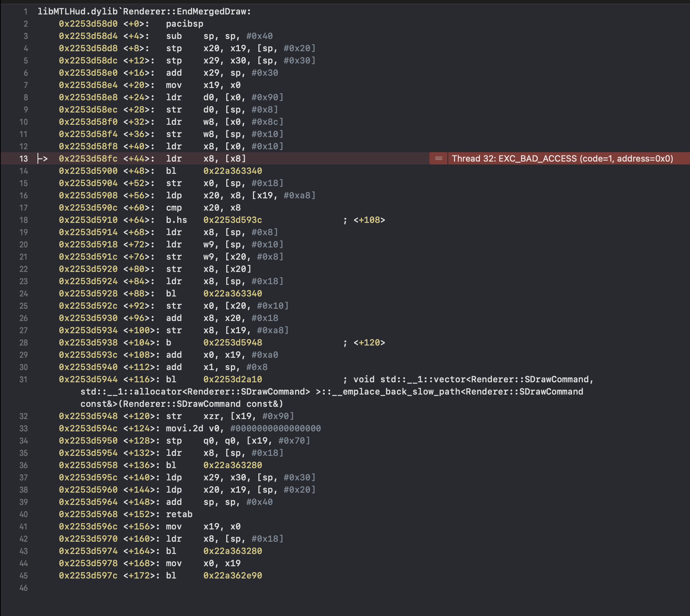Follow the b.hs jump target 0x2253d593c

(233, 220)
